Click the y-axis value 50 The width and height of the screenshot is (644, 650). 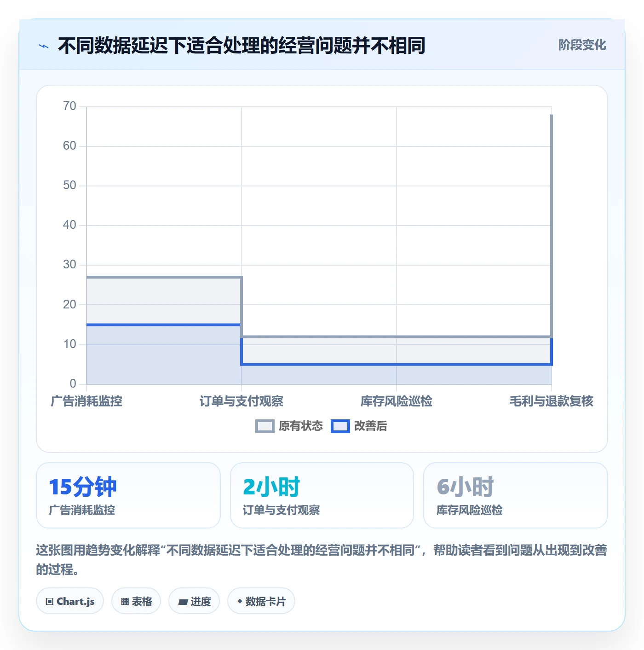pos(69,186)
